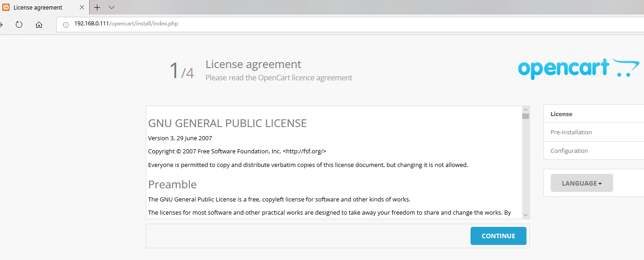644x260 pixels.
Task: Click the OpenCart logo
Action: coord(579,69)
